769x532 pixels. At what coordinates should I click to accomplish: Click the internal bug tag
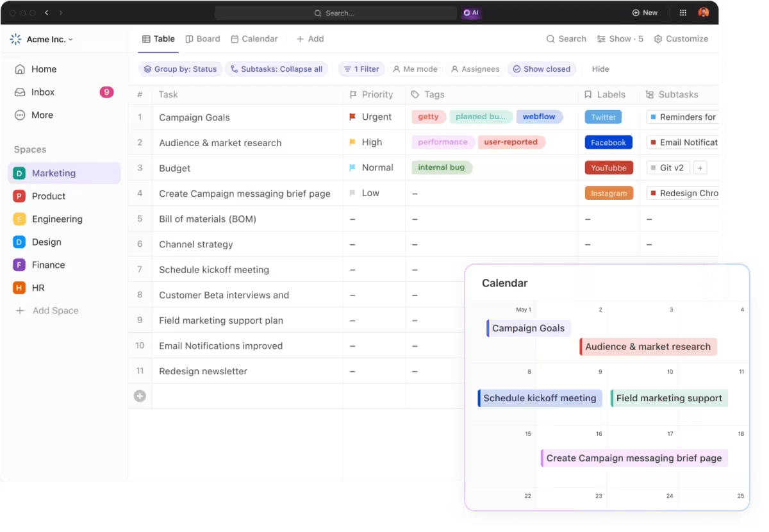tap(442, 167)
